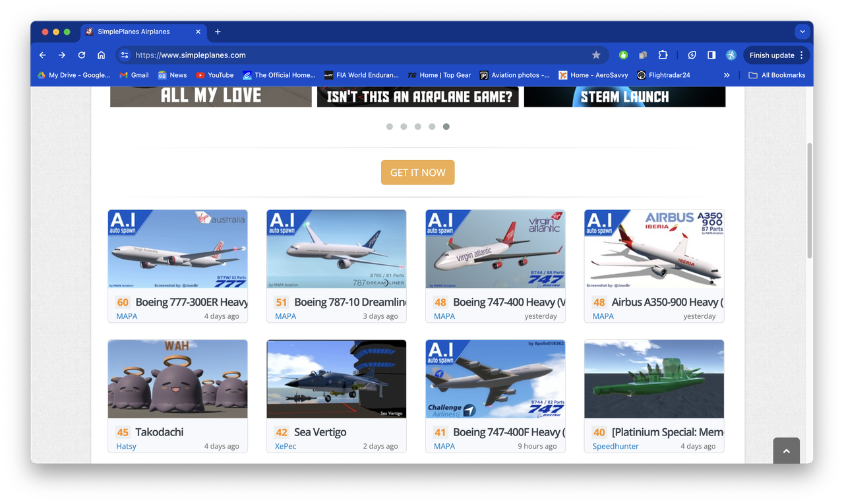844x504 pixels.
Task: Visit the XePec author profile
Action: pyautogui.click(x=286, y=446)
